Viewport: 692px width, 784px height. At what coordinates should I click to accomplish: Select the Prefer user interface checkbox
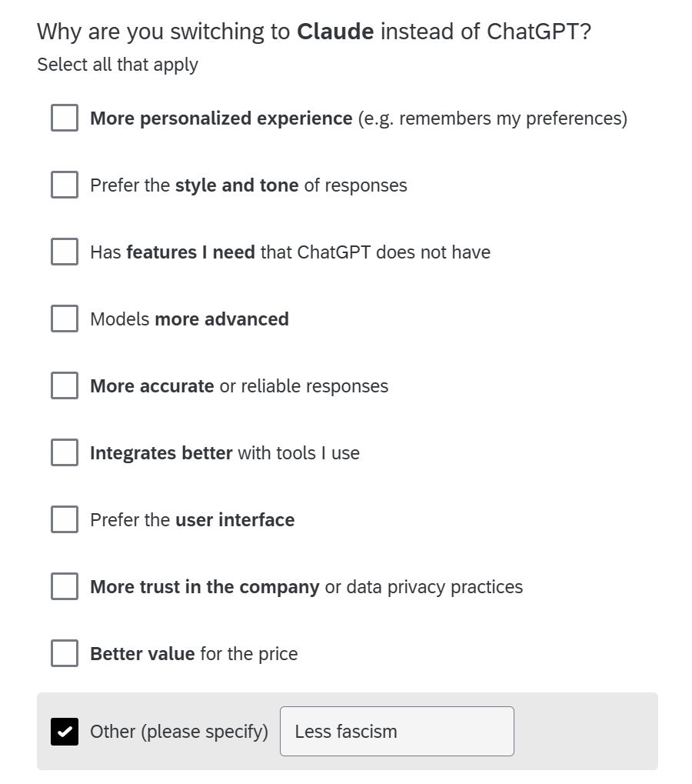[x=65, y=520]
